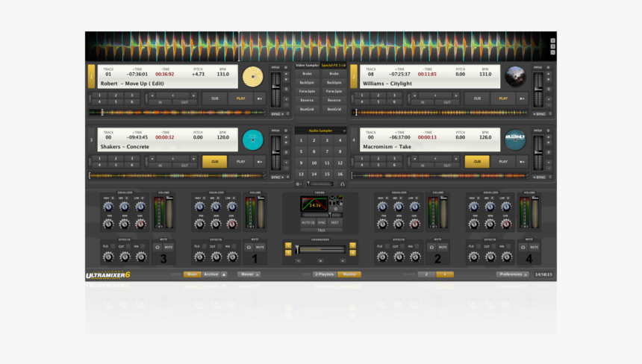The image size is (642, 364).
Task: Toggle headphone monitor on mixer channel 1
Action: coord(249,247)
